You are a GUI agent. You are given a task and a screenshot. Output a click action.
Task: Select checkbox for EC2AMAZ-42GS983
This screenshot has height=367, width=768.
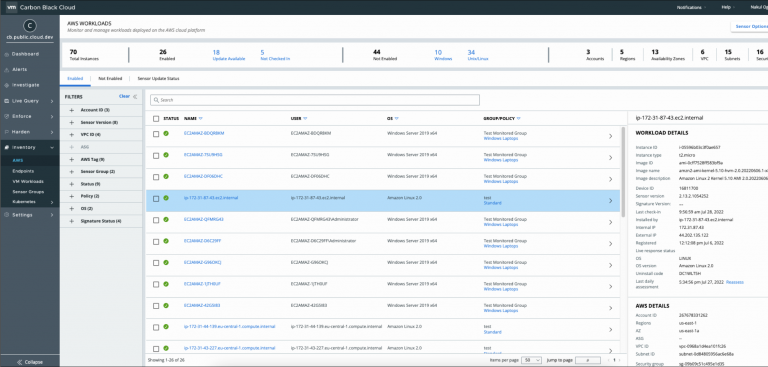[x=156, y=306]
